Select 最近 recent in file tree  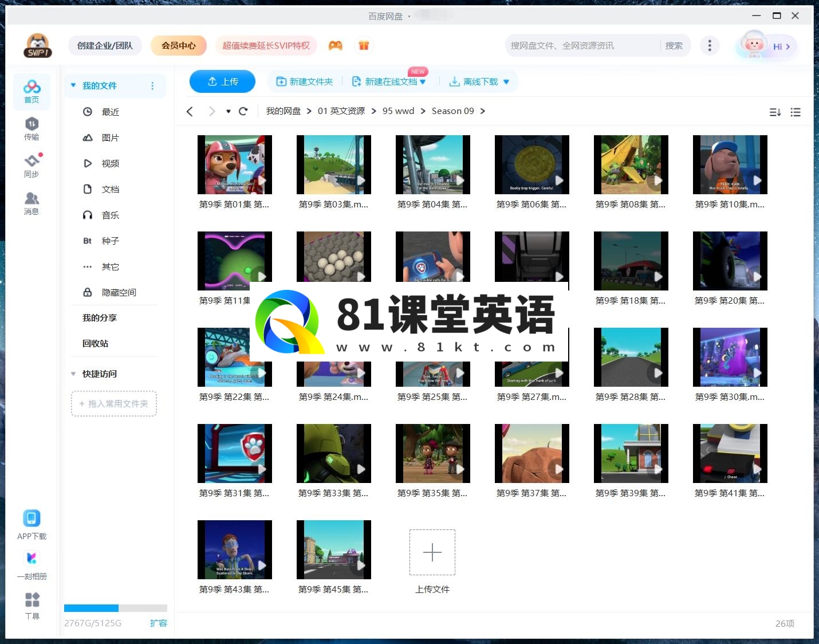pyautogui.click(x=111, y=112)
